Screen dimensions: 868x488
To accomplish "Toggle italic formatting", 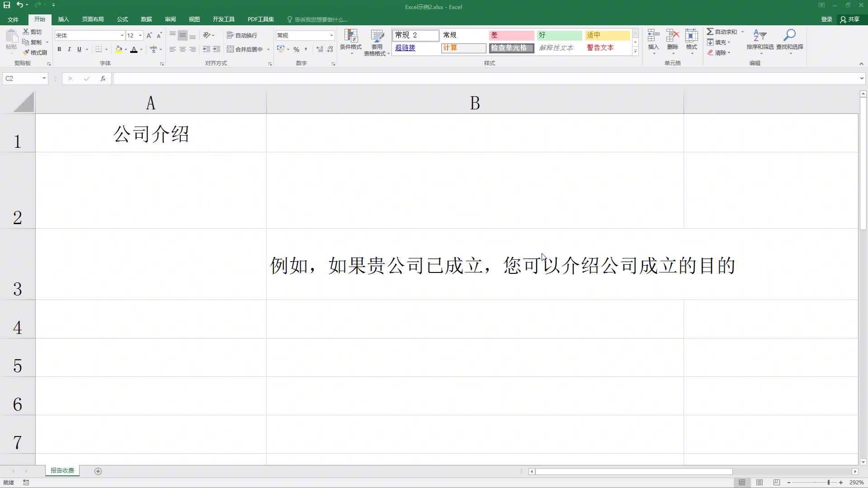I will (69, 49).
